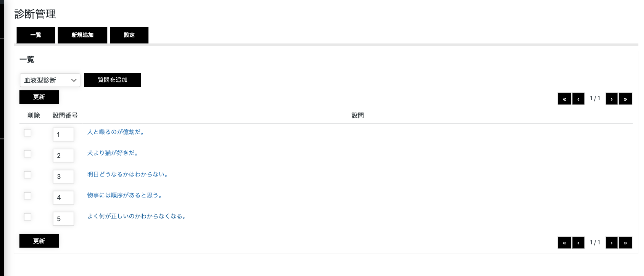Click top previous page arrow
The height and width of the screenshot is (276, 644).
tap(578, 99)
